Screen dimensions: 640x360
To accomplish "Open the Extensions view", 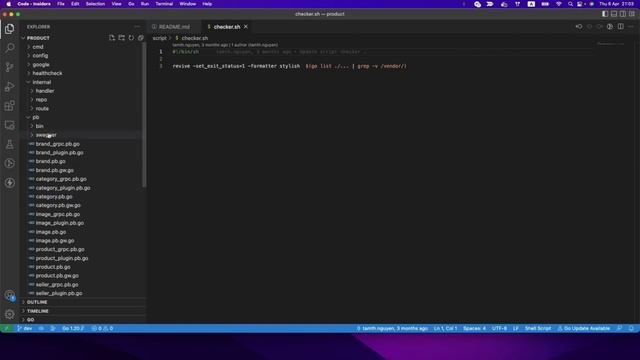I will (9, 106).
